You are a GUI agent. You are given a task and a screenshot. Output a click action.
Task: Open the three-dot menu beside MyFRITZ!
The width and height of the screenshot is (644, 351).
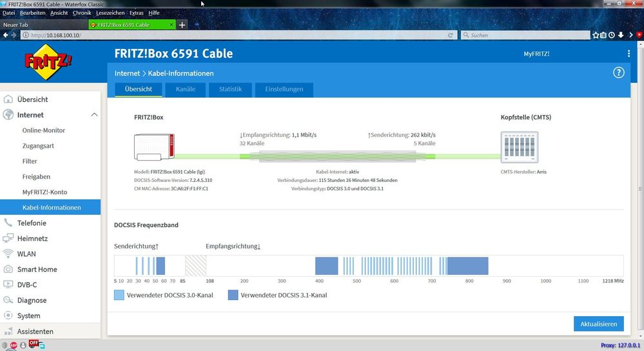coord(629,54)
